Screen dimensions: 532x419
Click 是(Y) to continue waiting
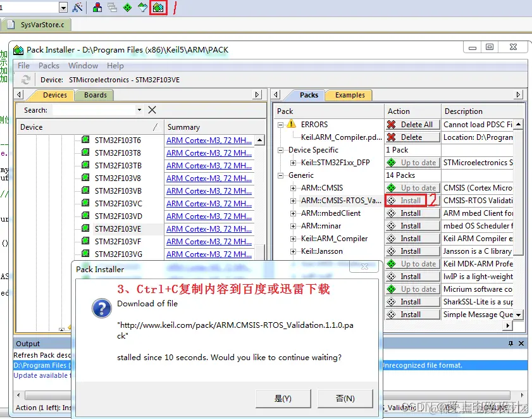(x=283, y=399)
